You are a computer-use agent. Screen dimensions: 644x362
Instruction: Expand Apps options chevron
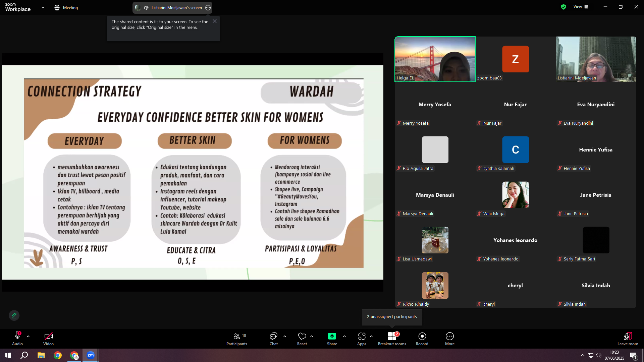[371, 336]
